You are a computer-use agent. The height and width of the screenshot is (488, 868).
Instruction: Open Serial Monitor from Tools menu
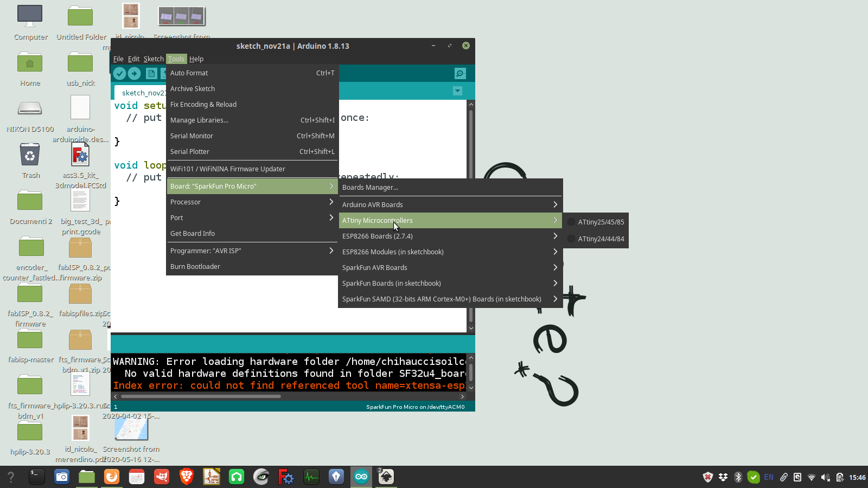pyautogui.click(x=252, y=136)
